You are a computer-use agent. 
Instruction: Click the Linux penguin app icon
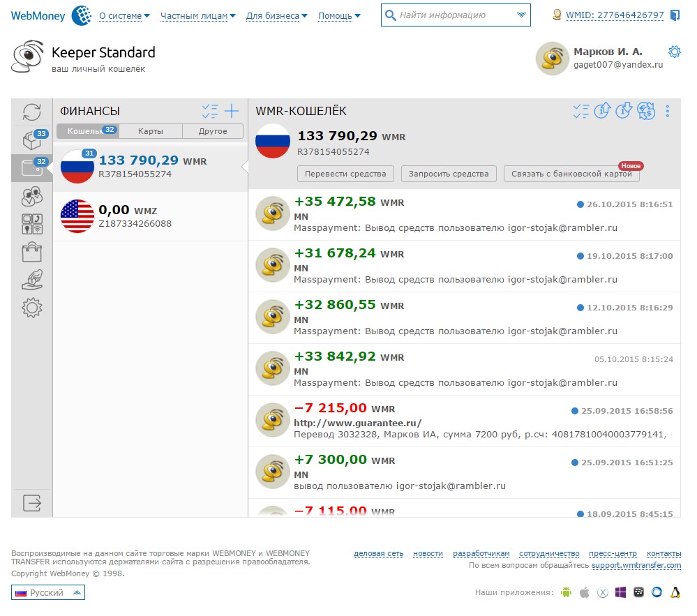(x=675, y=592)
